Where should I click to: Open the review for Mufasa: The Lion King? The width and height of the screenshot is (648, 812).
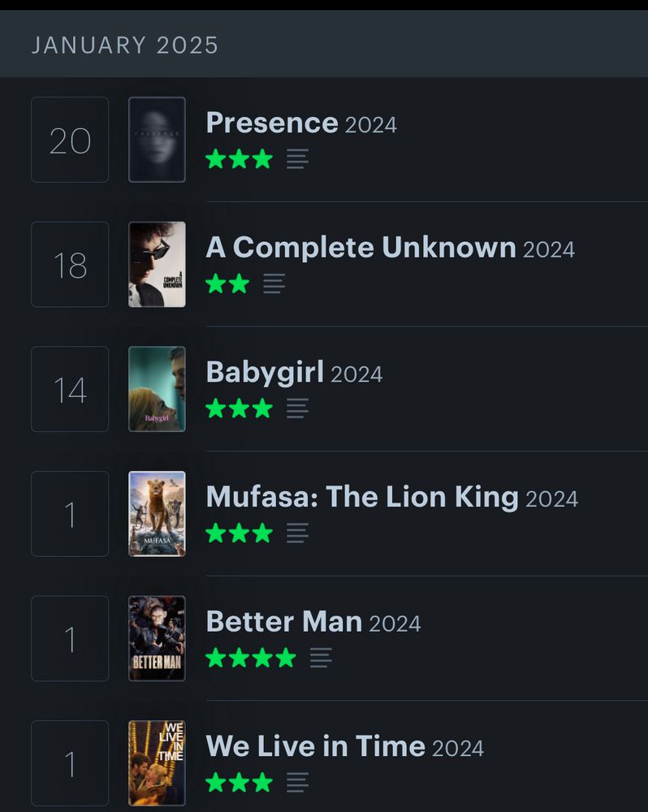(x=298, y=534)
